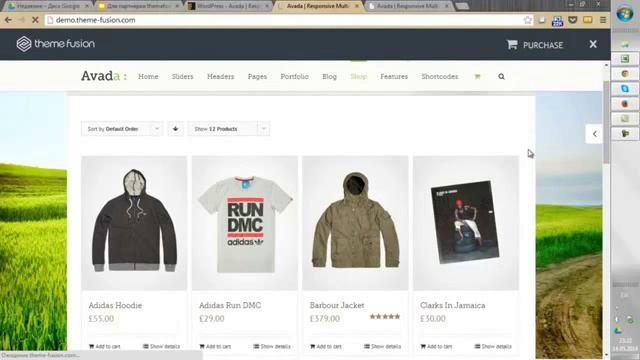Screen dimensions: 640x360
Task: Click the Adidas Hoodie product image
Action: (x=134, y=223)
